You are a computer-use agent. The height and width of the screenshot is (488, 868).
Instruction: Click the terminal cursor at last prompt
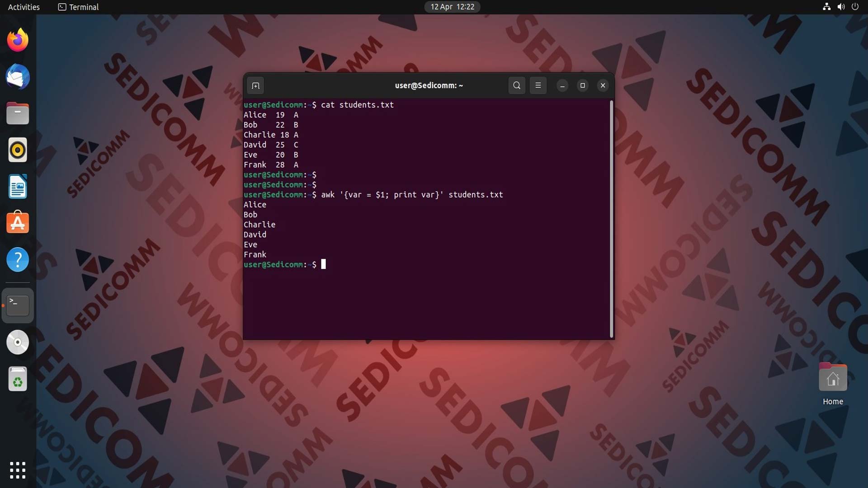coord(323,264)
